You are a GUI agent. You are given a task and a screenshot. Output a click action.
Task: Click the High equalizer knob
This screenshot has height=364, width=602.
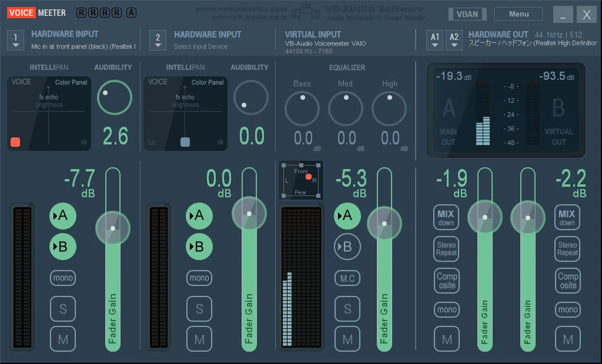[389, 109]
